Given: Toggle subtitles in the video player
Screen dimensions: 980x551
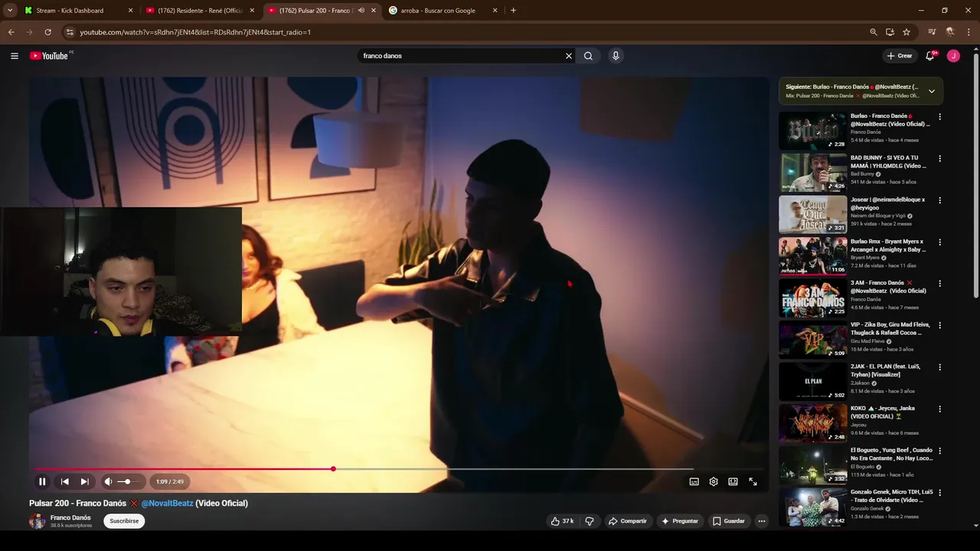Looking at the screenshot, I should [694, 481].
